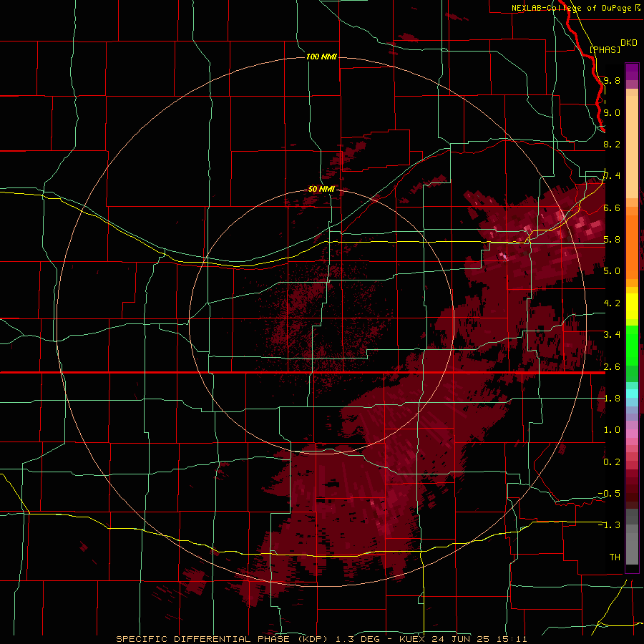Click the TH label on the scale

615,557
